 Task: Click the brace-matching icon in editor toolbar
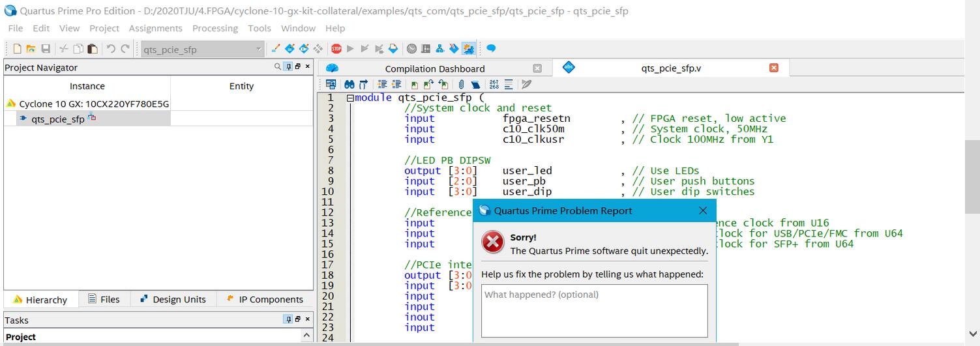click(x=363, y=84)
